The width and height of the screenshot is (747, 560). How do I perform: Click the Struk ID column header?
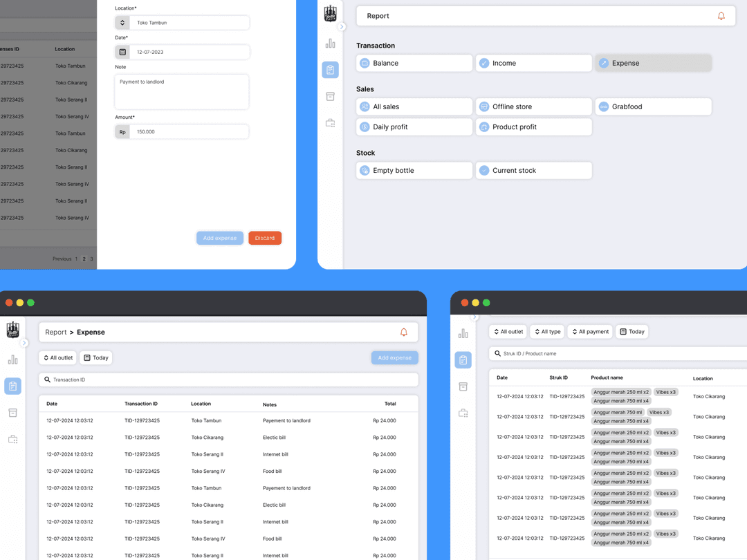[x=558, y=377]
